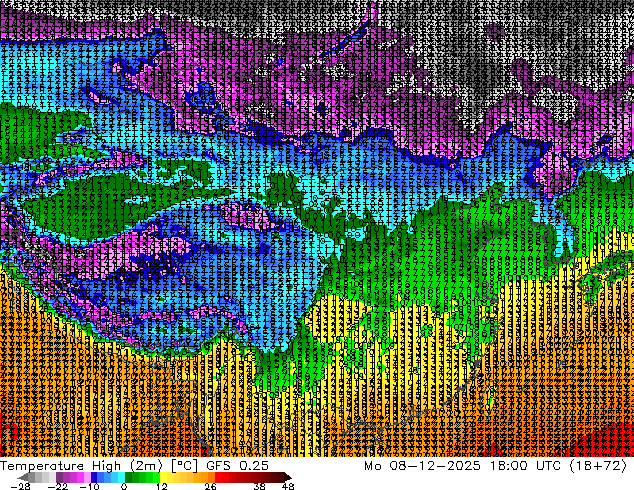
Task: Click the '38' legend value
Action: (x=259, y=486)
